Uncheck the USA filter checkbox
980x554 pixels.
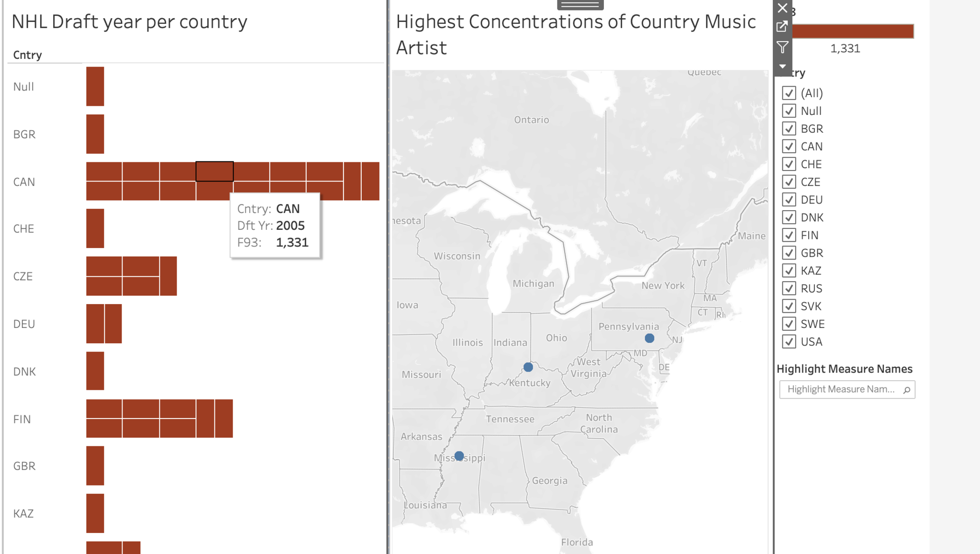tap(789, 341)
